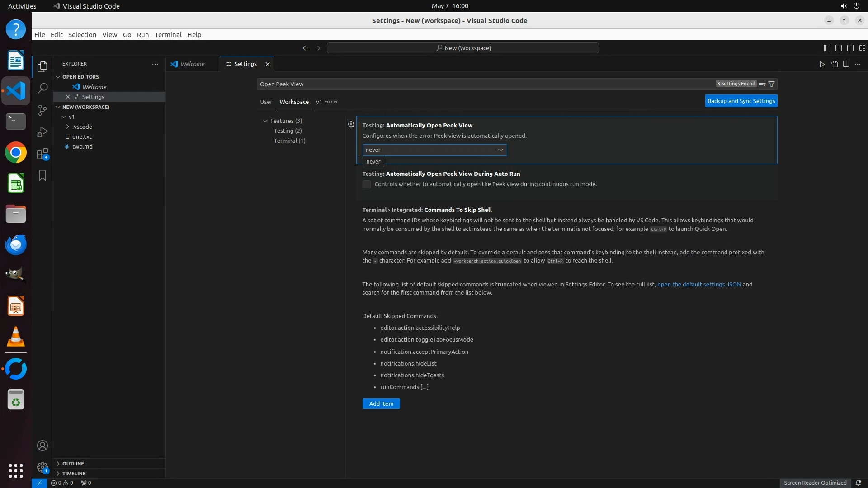
Task: Click the settings search input field
Action: coord(484,84)
